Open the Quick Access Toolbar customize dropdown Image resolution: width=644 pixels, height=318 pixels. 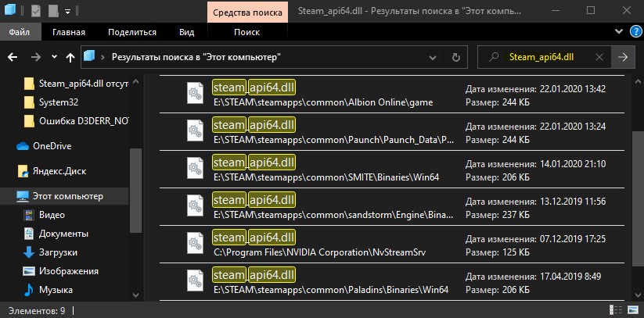point(68,11)
